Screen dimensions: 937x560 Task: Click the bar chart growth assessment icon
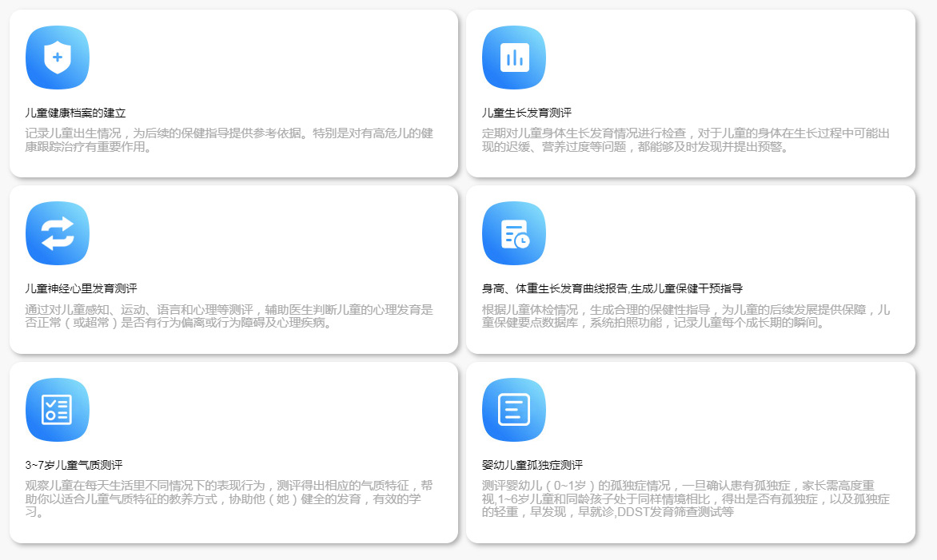tap(514, 58)
